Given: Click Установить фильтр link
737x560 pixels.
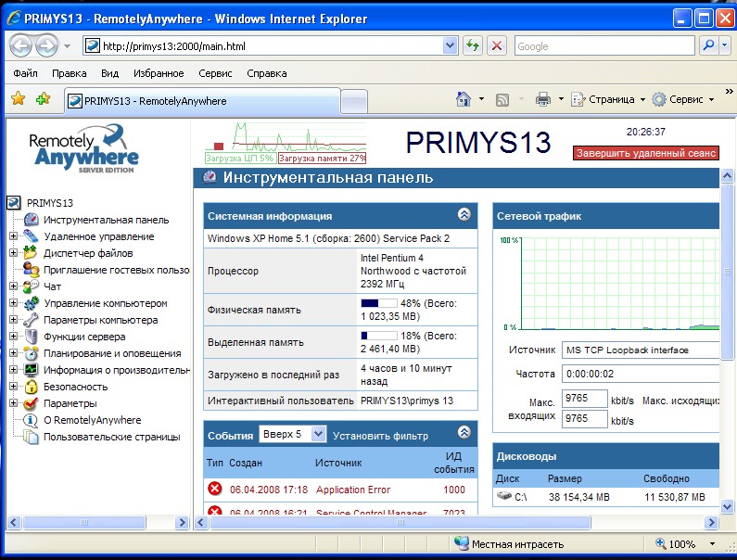Looking at the screenshot, I should pyautogui.click(x=380, y=436).
